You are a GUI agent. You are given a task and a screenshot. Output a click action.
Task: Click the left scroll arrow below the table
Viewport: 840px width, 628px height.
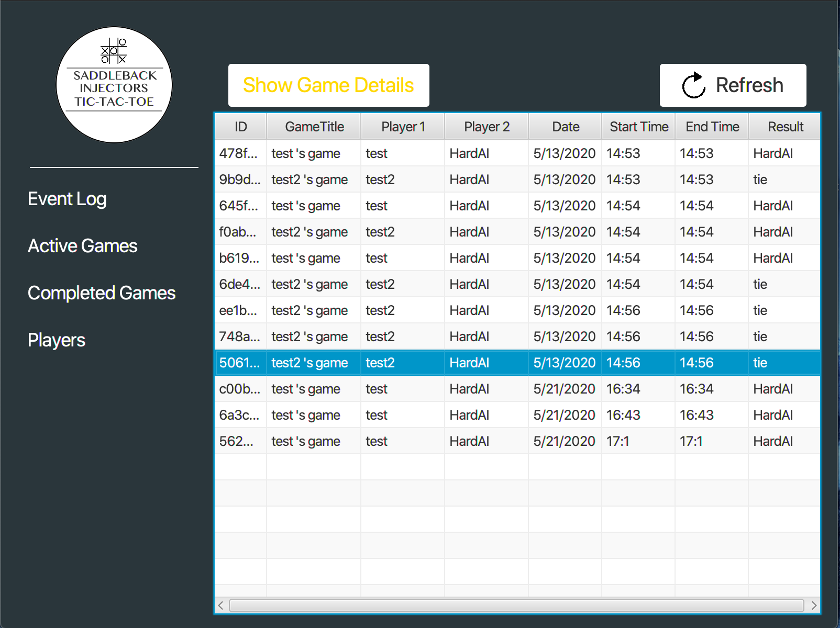[220, 605]
